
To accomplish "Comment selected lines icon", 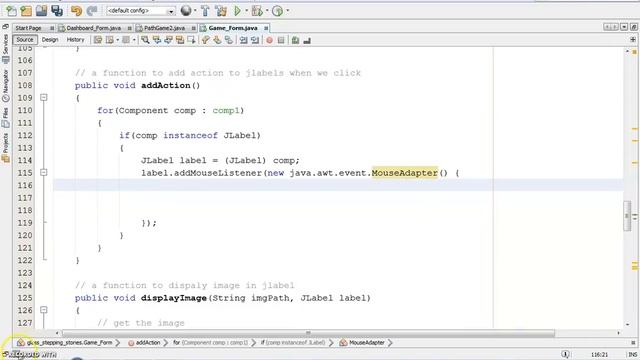I will tap(295, 40).
